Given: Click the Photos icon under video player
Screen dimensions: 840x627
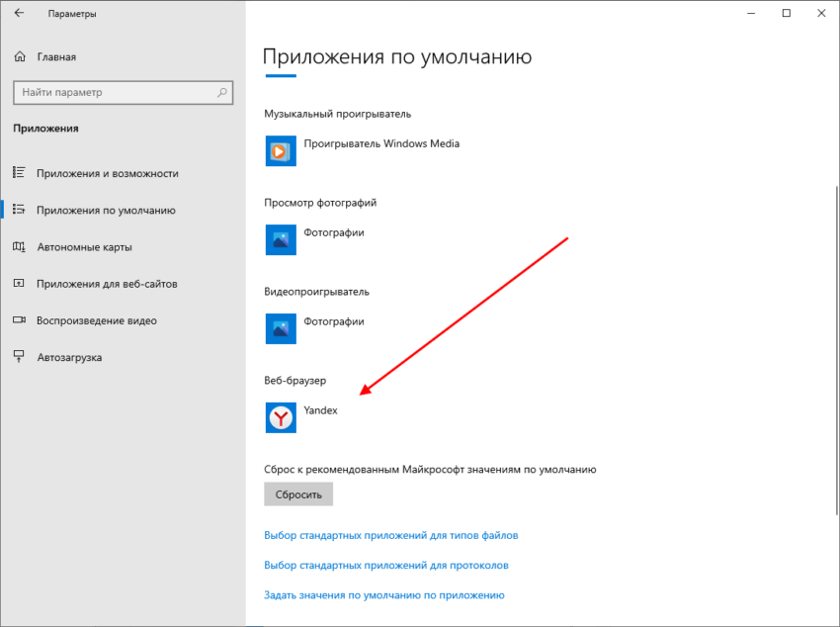Looking at the screenshot, I should click(x=281, y=328).
